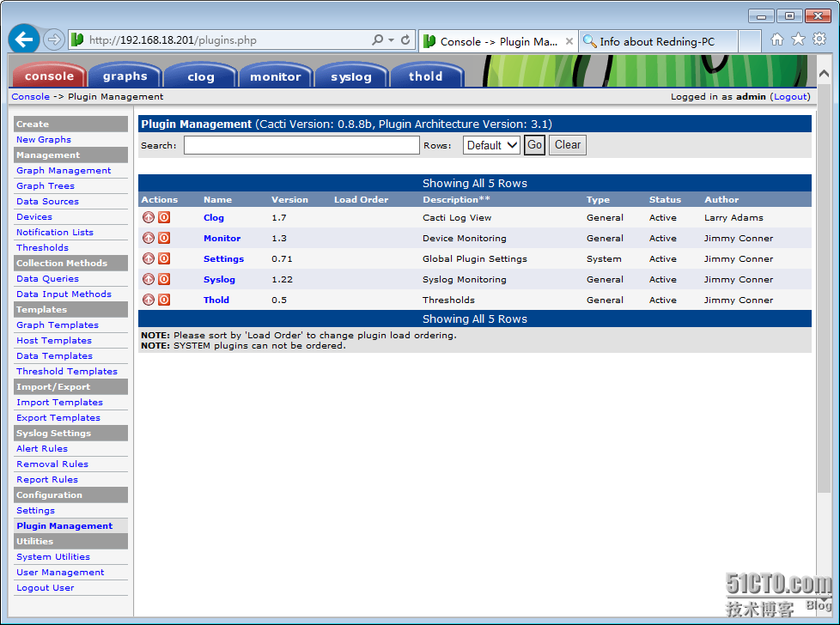Screen dimensions: 840x625
Task: Open New Graphs in the sidebar
Action: [44, 139]
